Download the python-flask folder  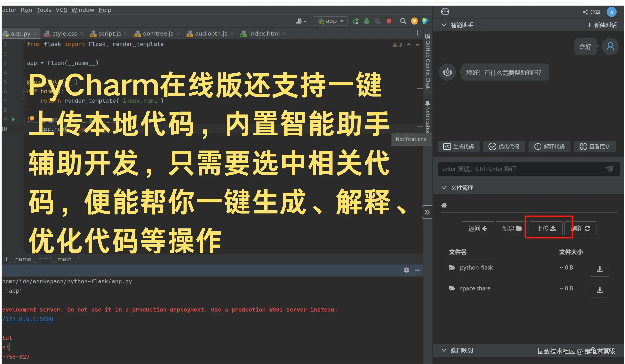pos(599,269)
